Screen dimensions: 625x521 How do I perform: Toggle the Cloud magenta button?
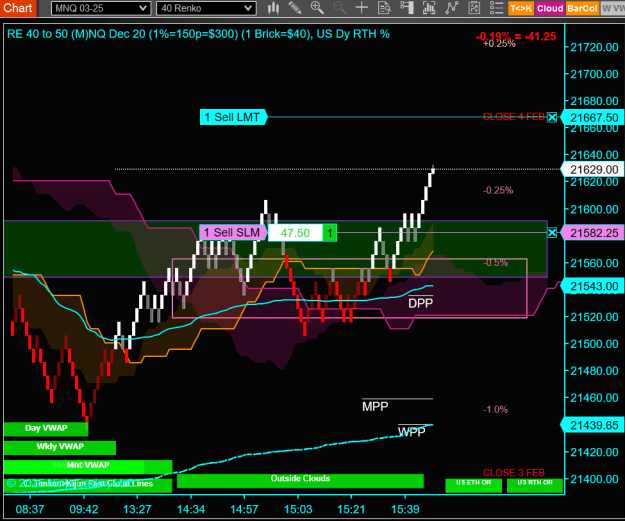pos(550,8)
